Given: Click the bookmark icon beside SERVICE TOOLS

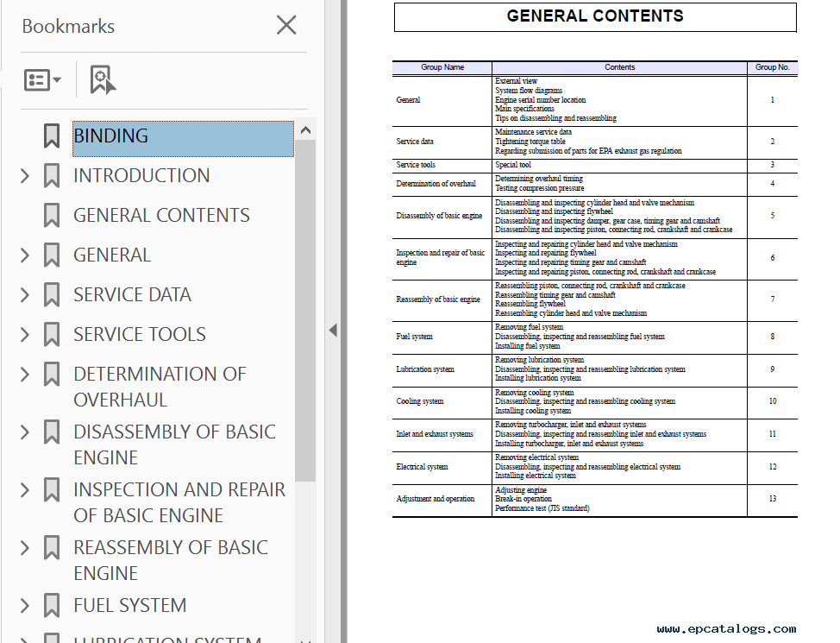Looking at the screenshot, I should tap(52, 335).
